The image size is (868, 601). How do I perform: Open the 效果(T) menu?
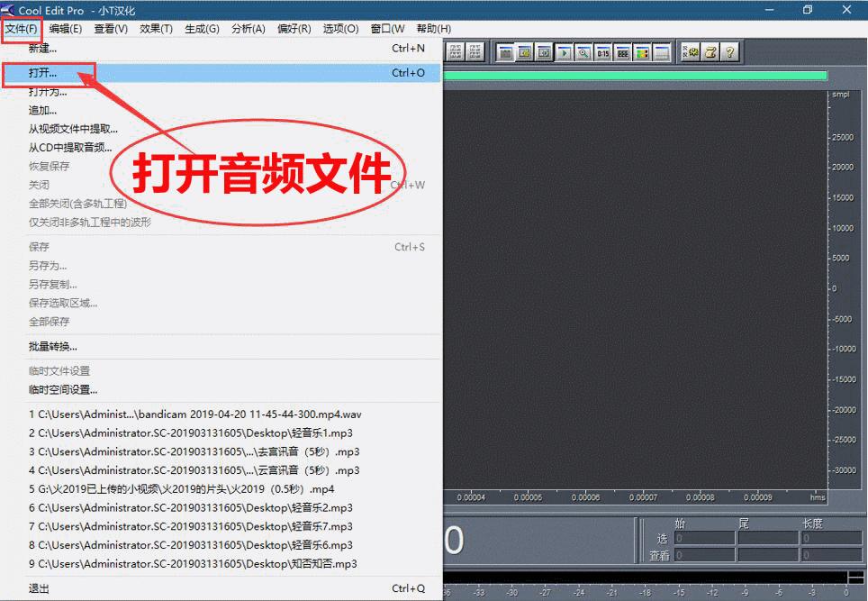coord(156,28)
